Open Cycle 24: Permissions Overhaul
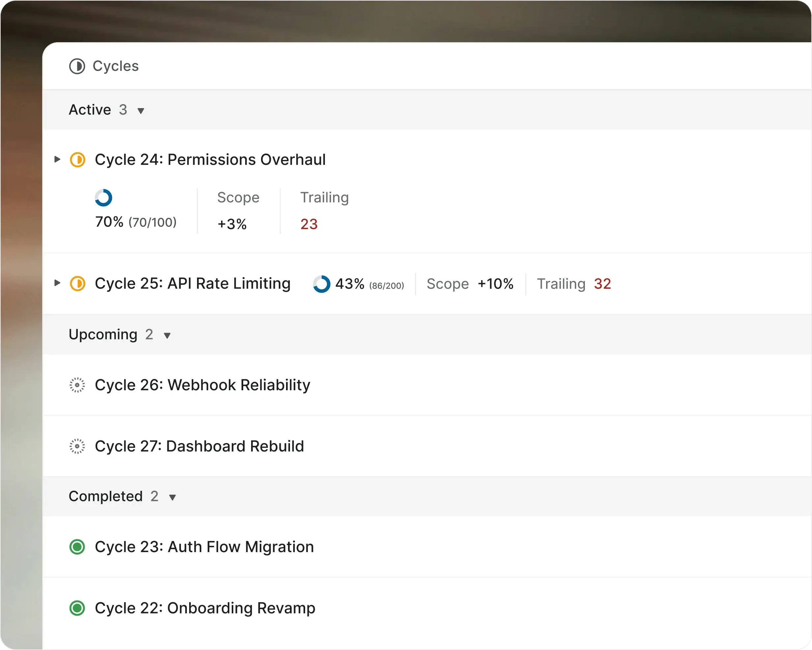Image resolution: width=812 pixels, height=650 pixels. pyautogui.click(x=210, y=160)
